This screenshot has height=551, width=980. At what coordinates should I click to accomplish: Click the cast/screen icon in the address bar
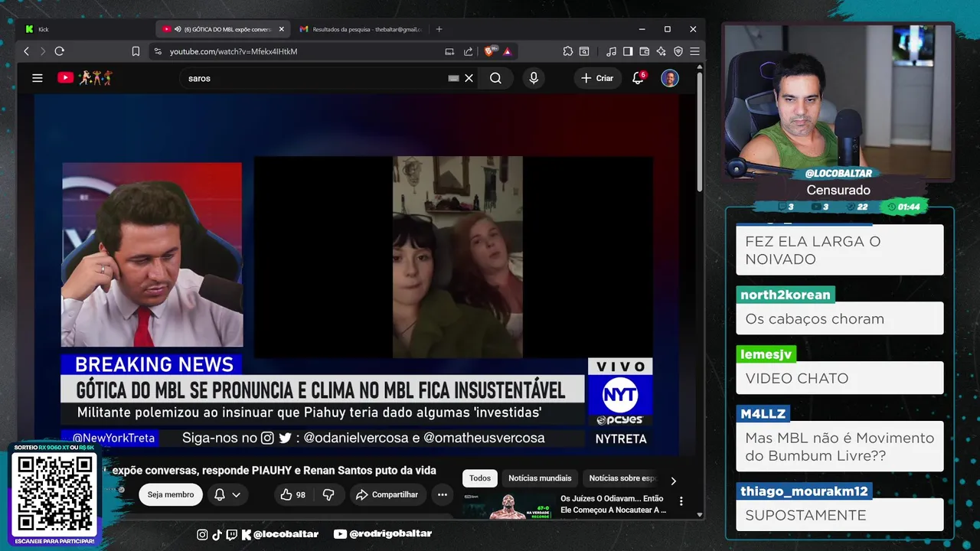(449, 51)
